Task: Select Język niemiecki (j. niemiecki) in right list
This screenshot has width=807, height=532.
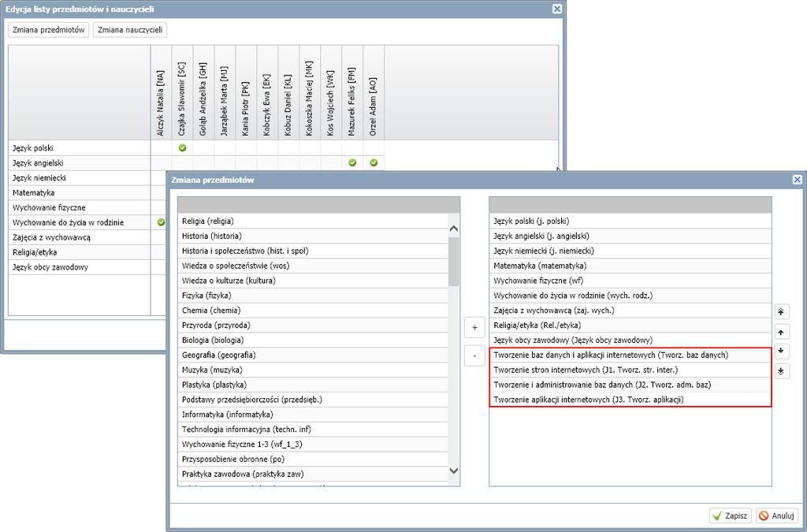Action: coord(630,251)
